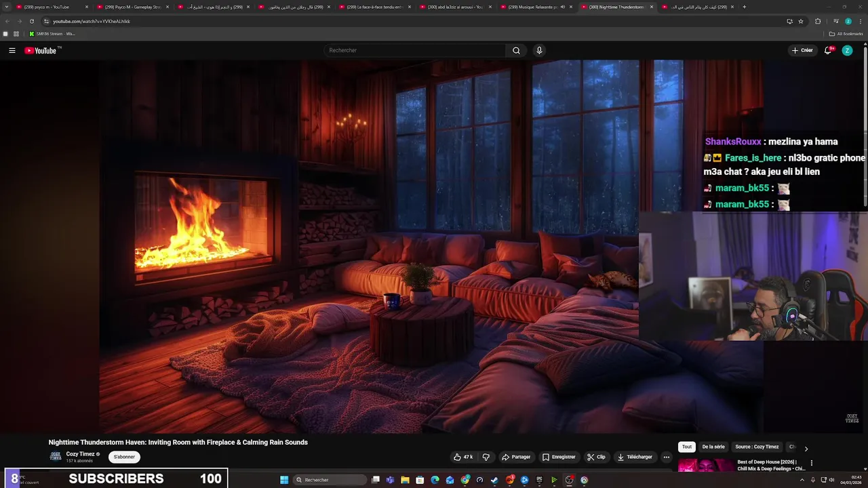Open Microsoft Teams on the taskbar
Screen dimensions: 868x488
[x=390, y=480]
